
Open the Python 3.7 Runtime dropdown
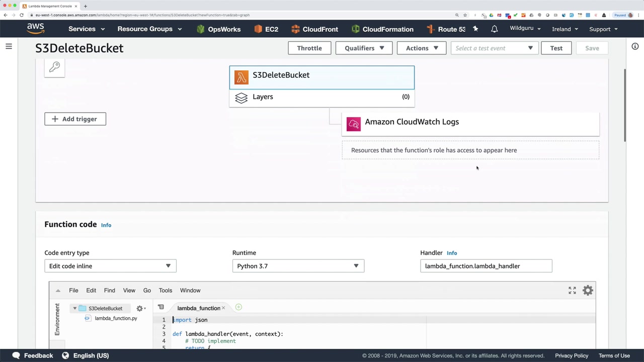click(298, 266)
